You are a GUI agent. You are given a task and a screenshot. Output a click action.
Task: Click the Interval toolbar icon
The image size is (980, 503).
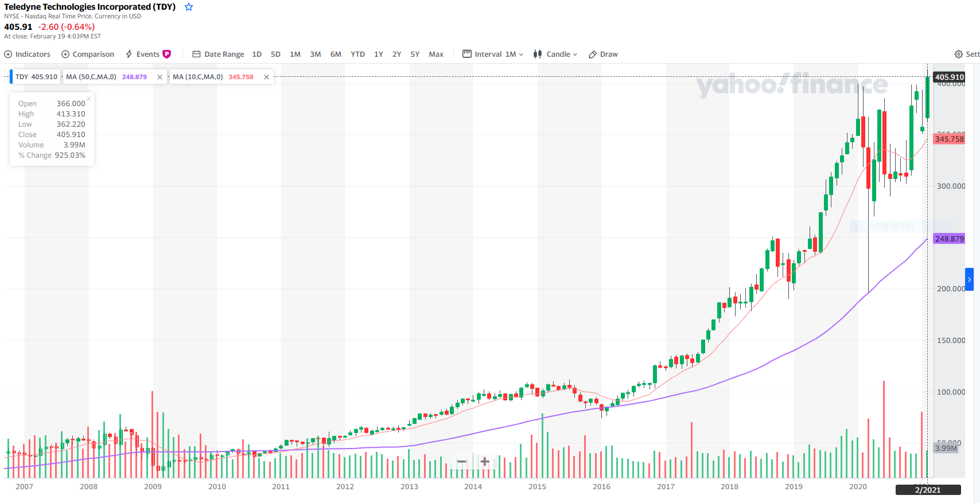(467, 54)
